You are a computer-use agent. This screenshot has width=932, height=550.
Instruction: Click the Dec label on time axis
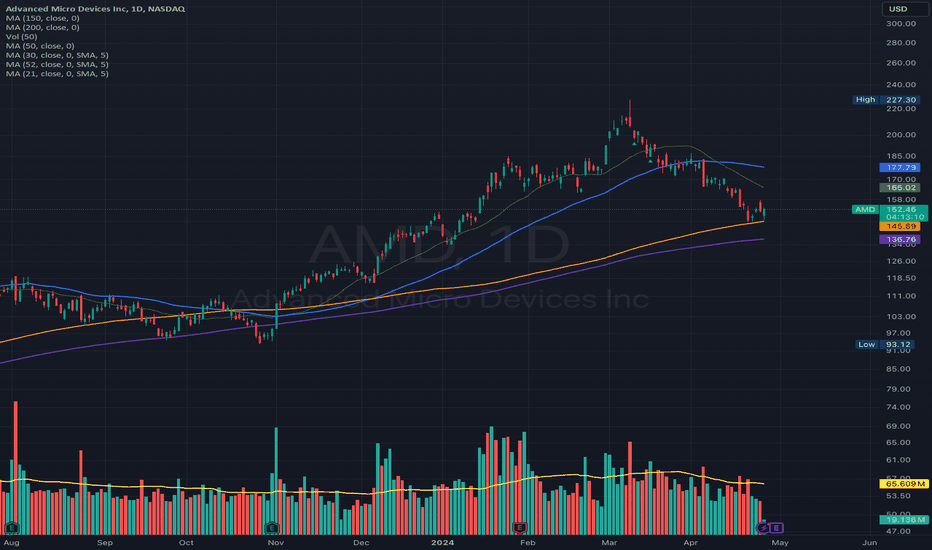[x=361, y=542]
